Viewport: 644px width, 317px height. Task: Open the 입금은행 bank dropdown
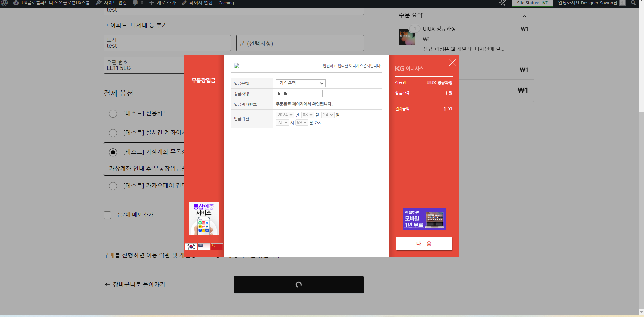(301, 83)
